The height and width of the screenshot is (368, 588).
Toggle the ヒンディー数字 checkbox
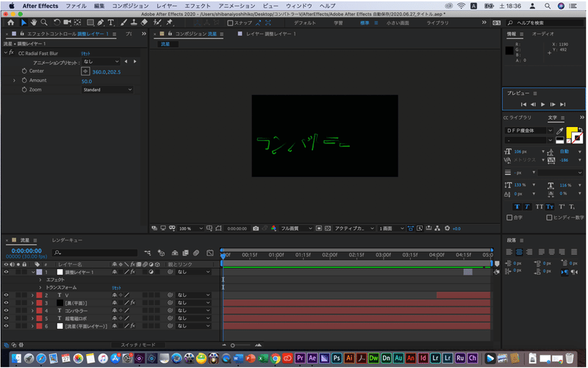pyautogui.click(x=549, y=217)
